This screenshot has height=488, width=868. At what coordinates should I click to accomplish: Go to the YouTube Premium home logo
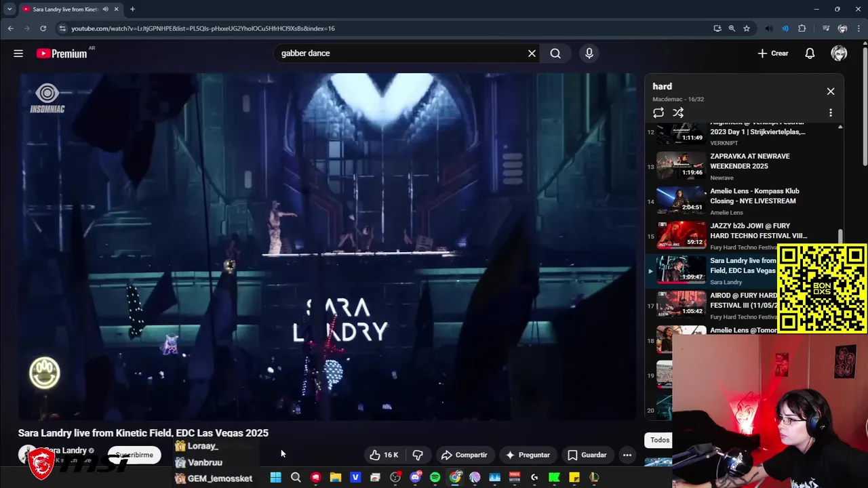click(62, 54)
